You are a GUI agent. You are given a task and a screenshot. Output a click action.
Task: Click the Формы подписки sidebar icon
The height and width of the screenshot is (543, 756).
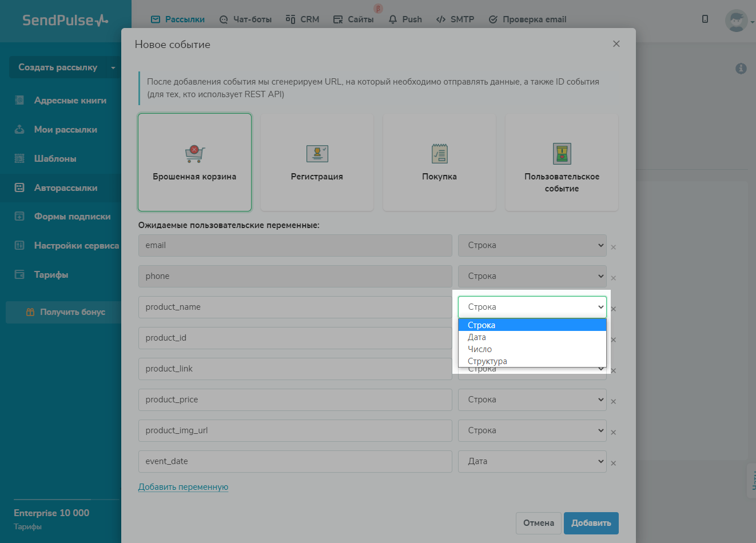point(19,216)
